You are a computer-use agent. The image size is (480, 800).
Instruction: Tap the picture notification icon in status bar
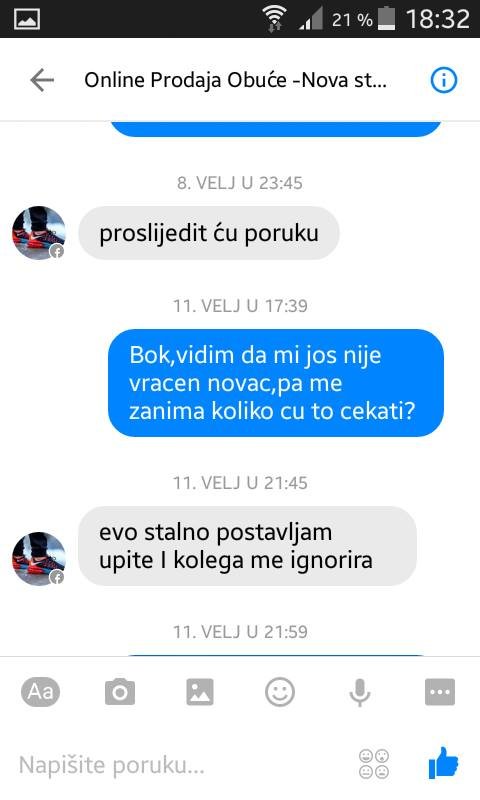point(27,19)
